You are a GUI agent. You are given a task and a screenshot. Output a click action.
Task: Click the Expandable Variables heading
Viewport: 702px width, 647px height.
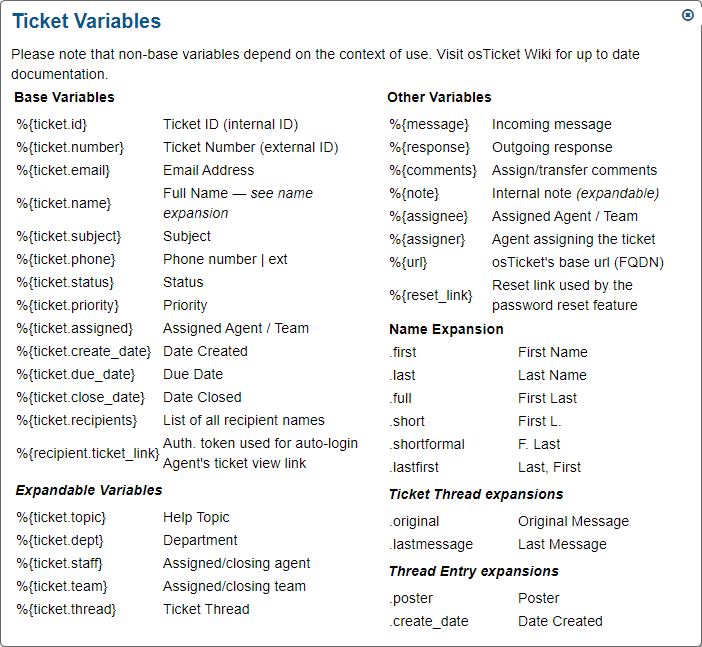pyautogui.click(x=88, y=490)
